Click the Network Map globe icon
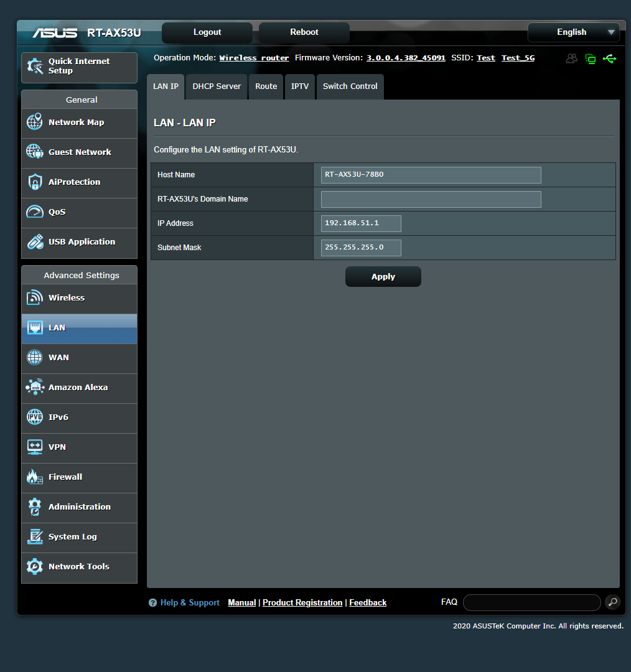 coord(35,122)
